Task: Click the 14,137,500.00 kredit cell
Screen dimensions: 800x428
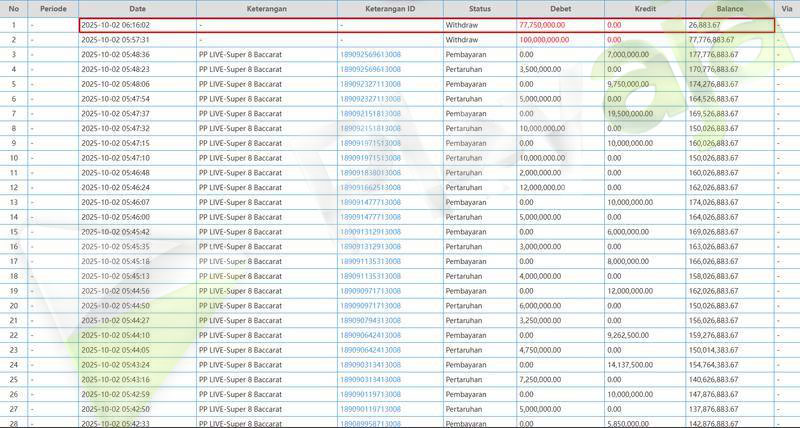Action: [x=631, y=365]
